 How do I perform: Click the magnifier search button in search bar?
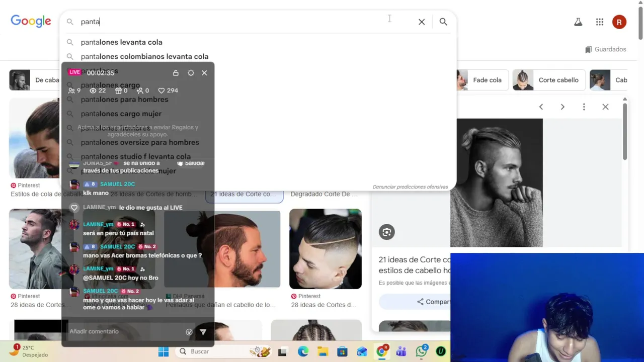pos(443,22)
